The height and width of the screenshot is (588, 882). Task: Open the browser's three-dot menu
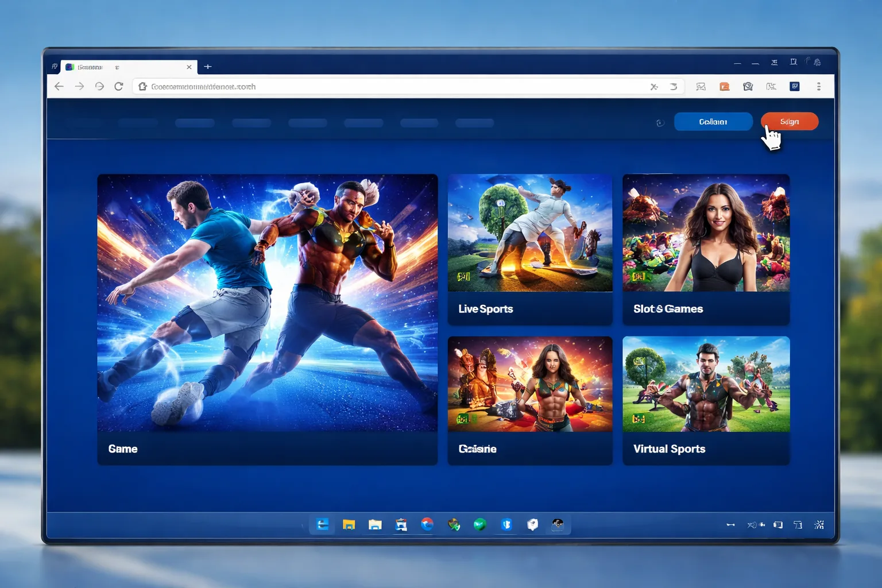point(819,86)
